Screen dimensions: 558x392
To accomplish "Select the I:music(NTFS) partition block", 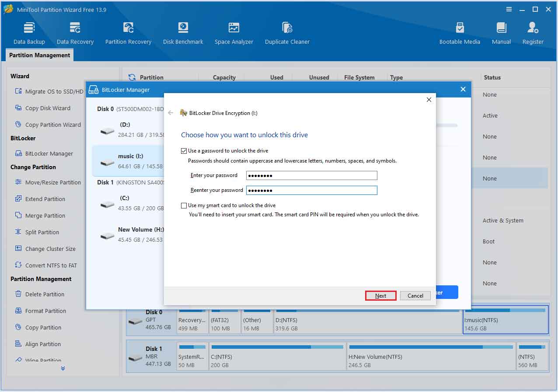I will [506, 320].
